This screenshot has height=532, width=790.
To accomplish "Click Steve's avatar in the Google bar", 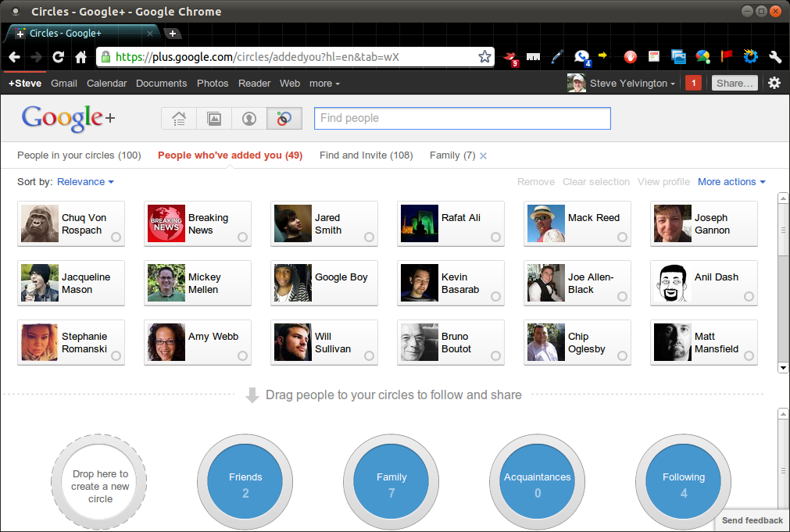I will coord(577,83).
